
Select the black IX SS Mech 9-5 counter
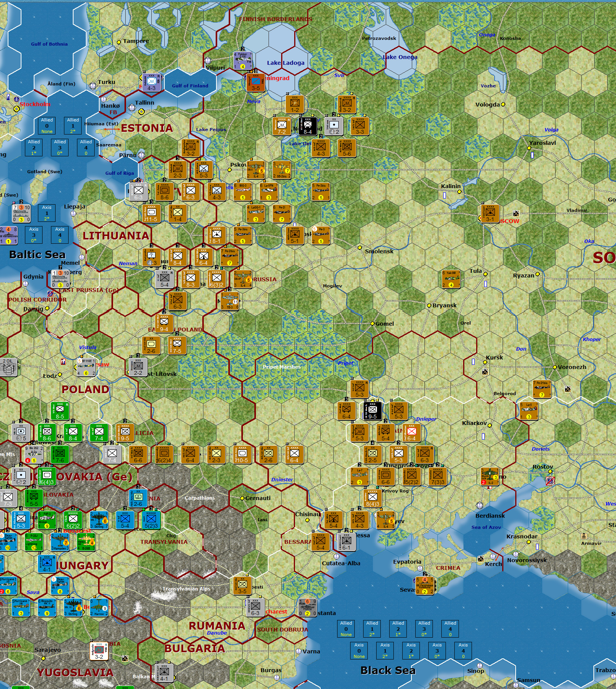point(372,411)
